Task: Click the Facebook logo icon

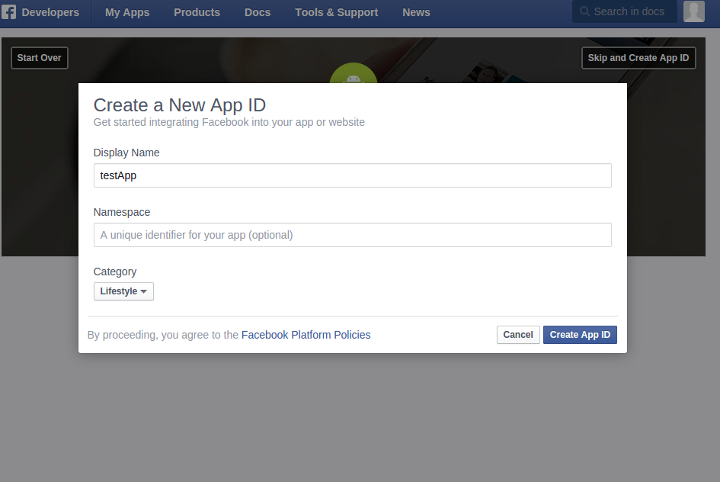Action: [9, 12]
